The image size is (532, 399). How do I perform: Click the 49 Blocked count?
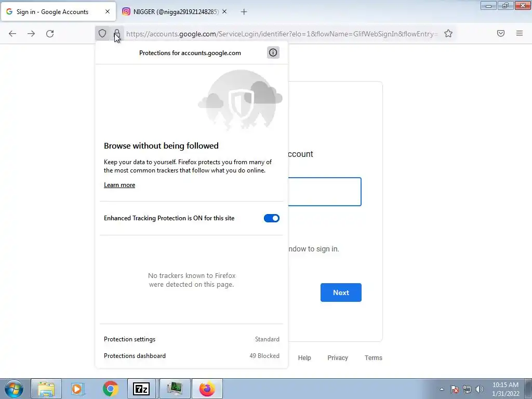point(264,356)
